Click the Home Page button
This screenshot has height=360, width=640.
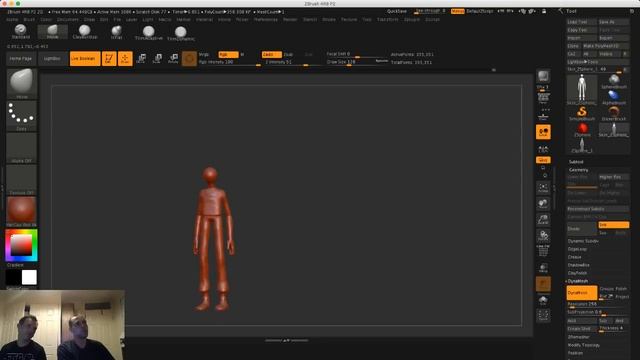click(21, 58)
